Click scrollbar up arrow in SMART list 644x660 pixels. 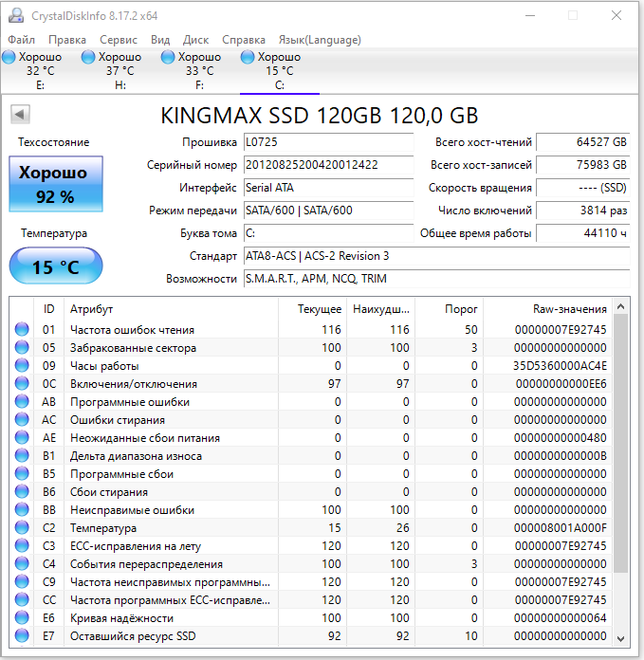pyautogui.click(x=620, y=307)
